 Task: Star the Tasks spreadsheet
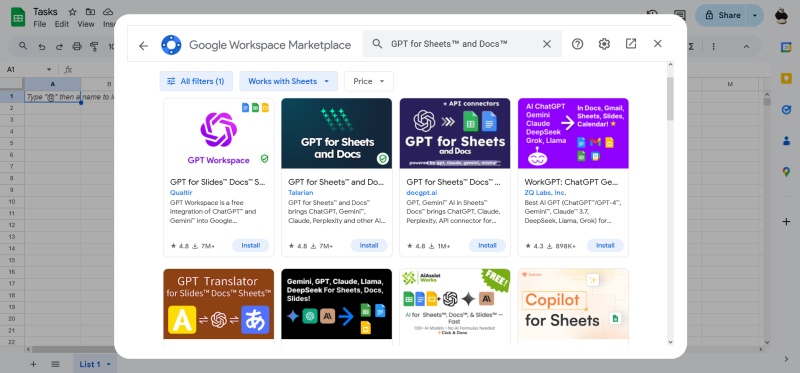click(72, 12)
